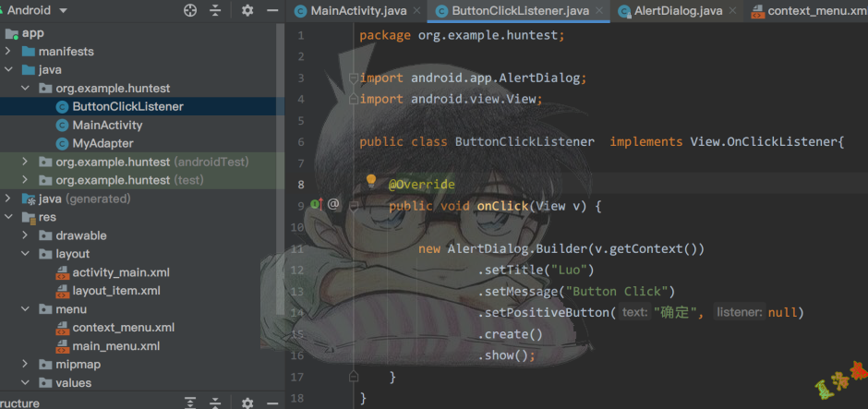This screenshot has height=409, width=868.
Task: Switch to the AlertDialog.java tab
Action: coord(677,12)
